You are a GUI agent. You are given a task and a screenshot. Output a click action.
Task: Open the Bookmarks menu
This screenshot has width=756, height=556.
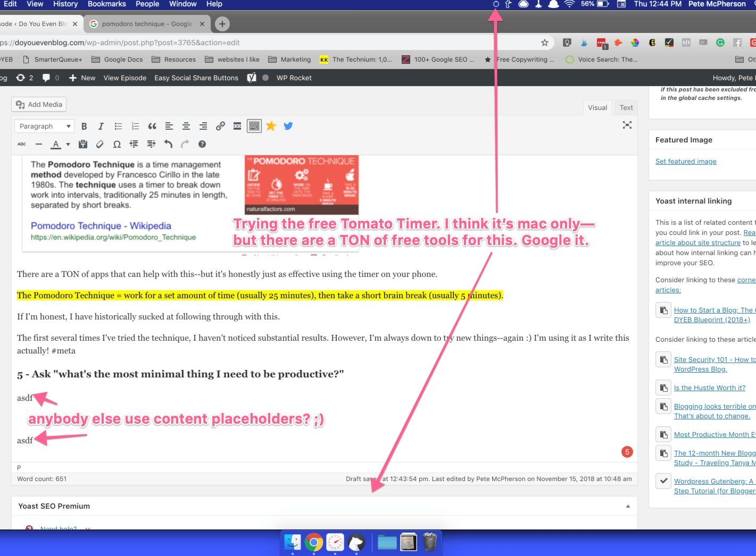click(x=107, y=4)
